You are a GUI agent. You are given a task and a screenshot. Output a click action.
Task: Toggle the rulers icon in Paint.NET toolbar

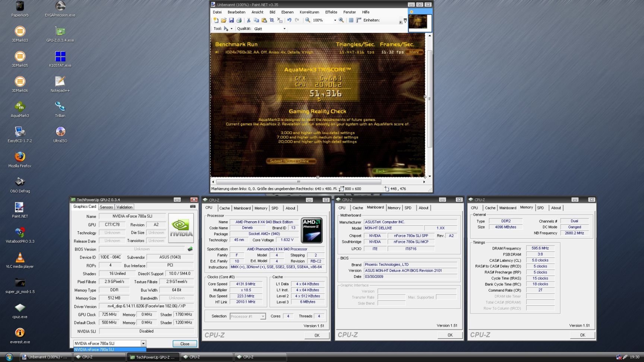pyautogui.click(x=359, y=20)
